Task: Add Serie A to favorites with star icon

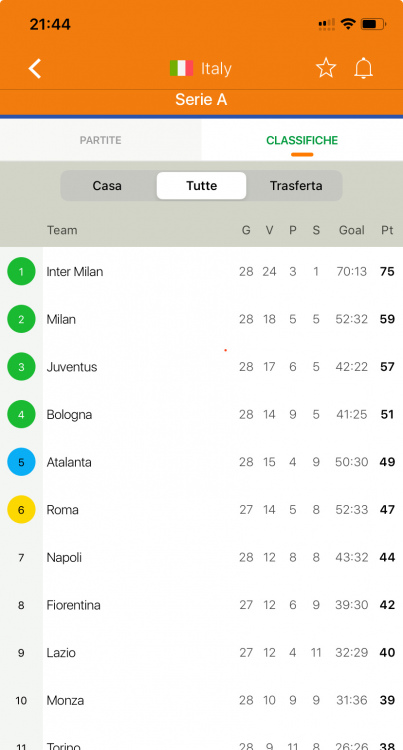Action: (x=326, y=68)
